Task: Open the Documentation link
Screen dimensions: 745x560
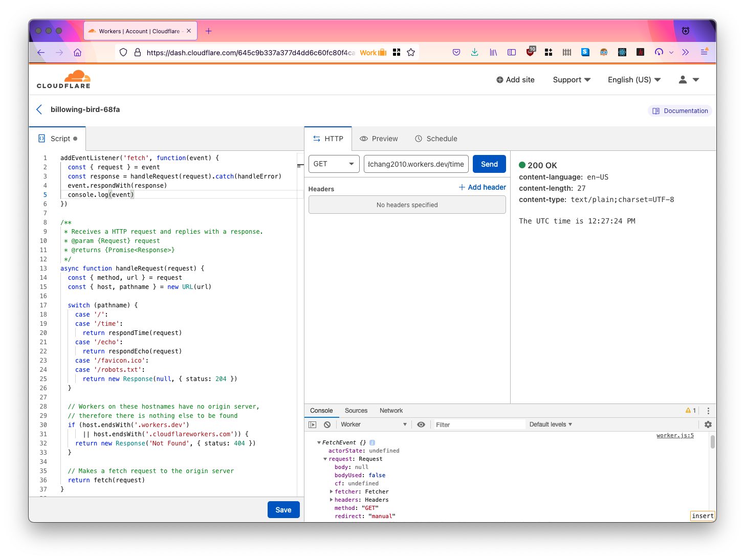Action: tap(680, 111)
